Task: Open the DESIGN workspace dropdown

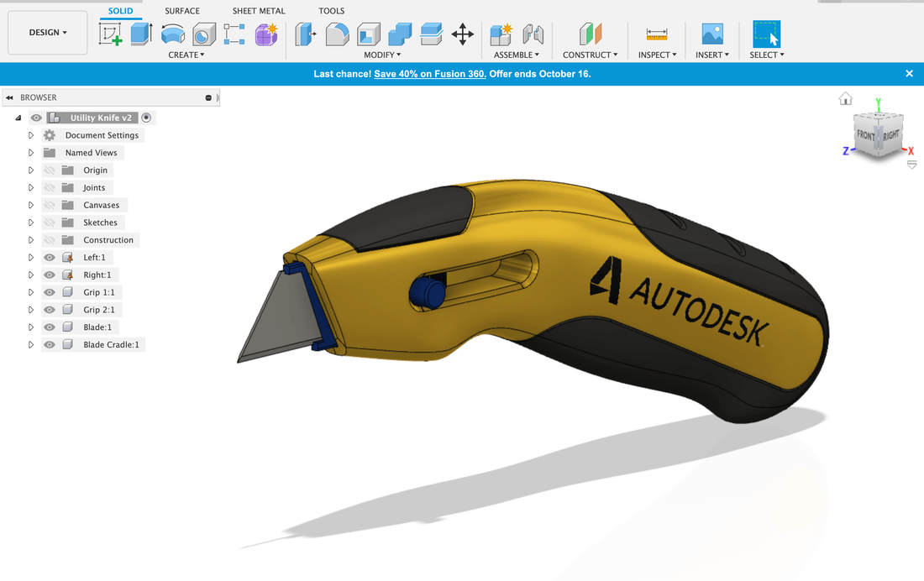Action: point(48,33)
